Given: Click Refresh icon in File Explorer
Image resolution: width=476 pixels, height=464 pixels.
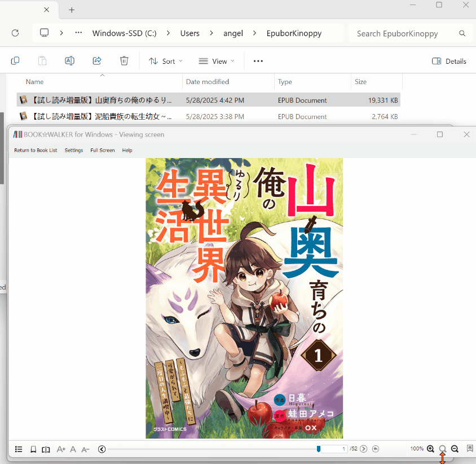Looking at the screenshot, I should (x=15, y=33).
